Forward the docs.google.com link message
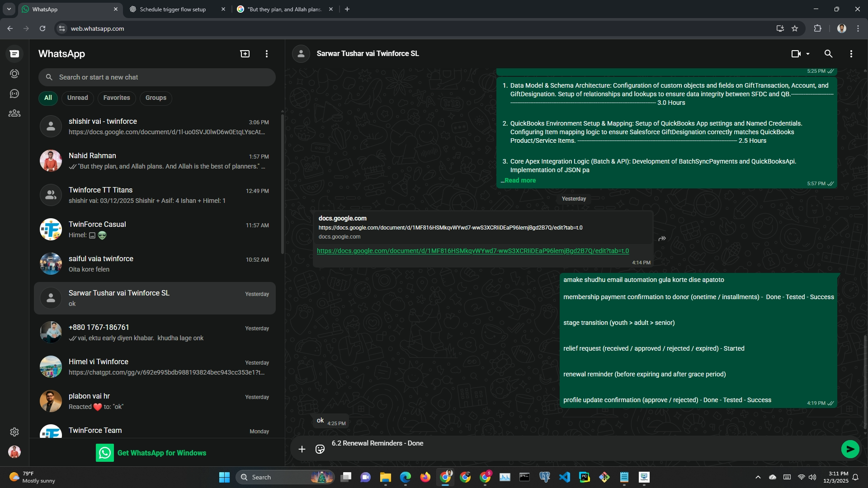This screenshot has width=868, height=488. [x=662, y=239]
